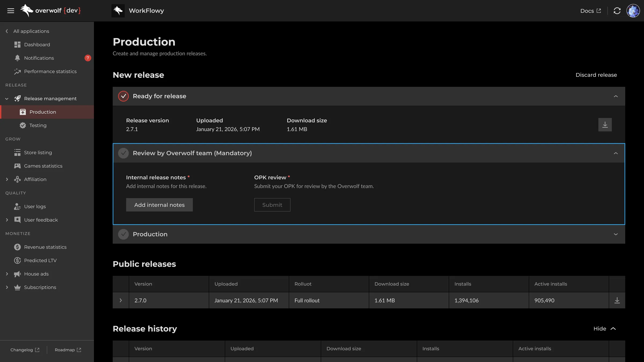Expand the User feedback section arrow

pos(7,220)
